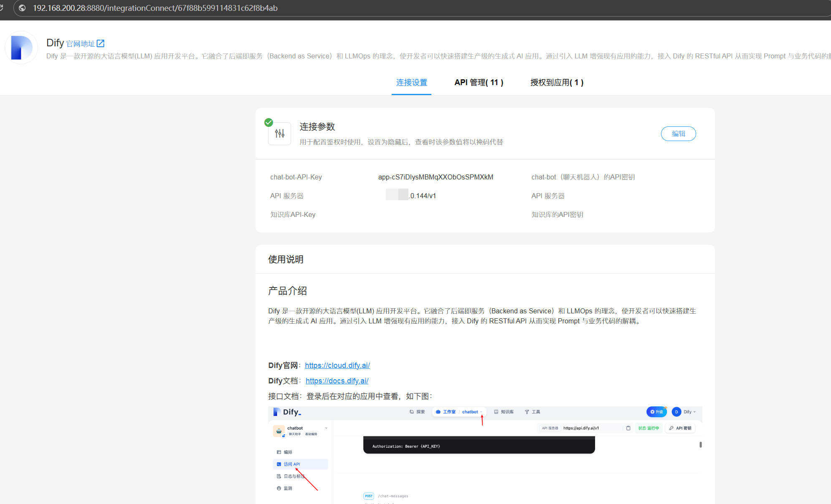Screen dimensions: 831x504
Task: Open the 授权到应用 tab
Action: [x=557, y=83]
